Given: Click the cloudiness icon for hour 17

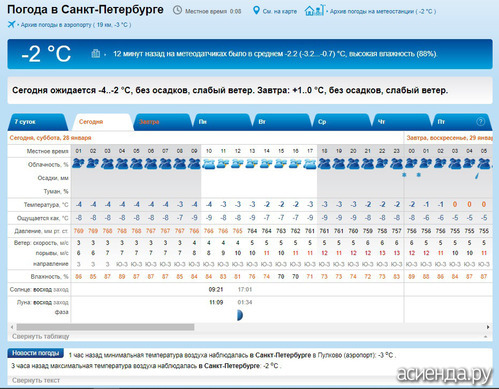Looking at the screenshot, I should tap(310, 164).
